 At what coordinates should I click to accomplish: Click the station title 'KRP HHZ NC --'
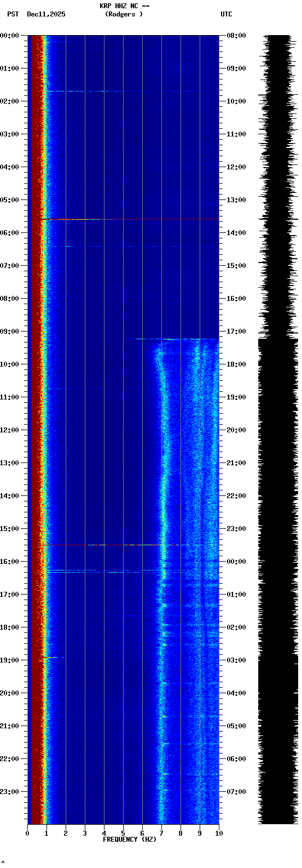[x=124, y=6]
